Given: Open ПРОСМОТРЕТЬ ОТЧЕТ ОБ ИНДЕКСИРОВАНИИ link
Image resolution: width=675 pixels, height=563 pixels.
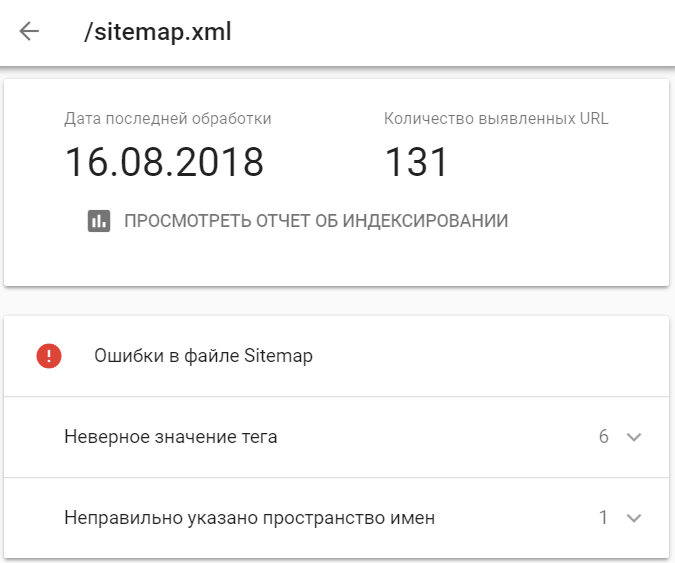Looking at the screenshot, I should tap(316, 221).
